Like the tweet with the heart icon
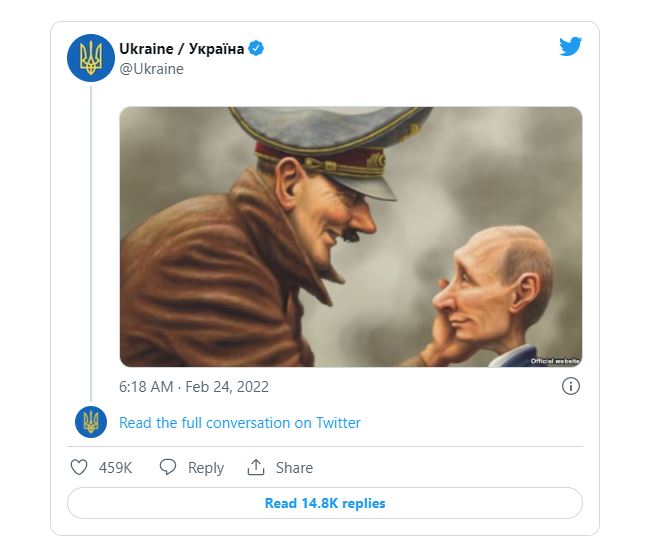661x550 pixels. 79,467
